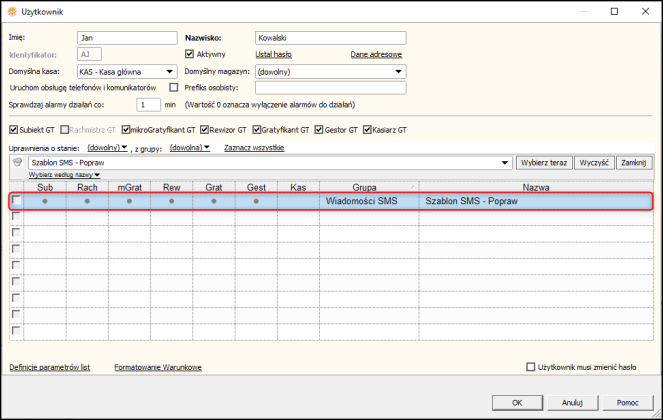Toggle the Rewizor GT checkbox
Image resolution: width=663 pixels, height=420 pixels.
(205, 130)
